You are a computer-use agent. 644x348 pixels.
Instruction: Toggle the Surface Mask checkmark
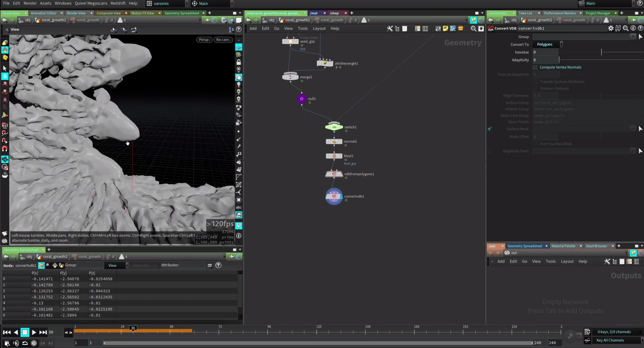point(489,129)
